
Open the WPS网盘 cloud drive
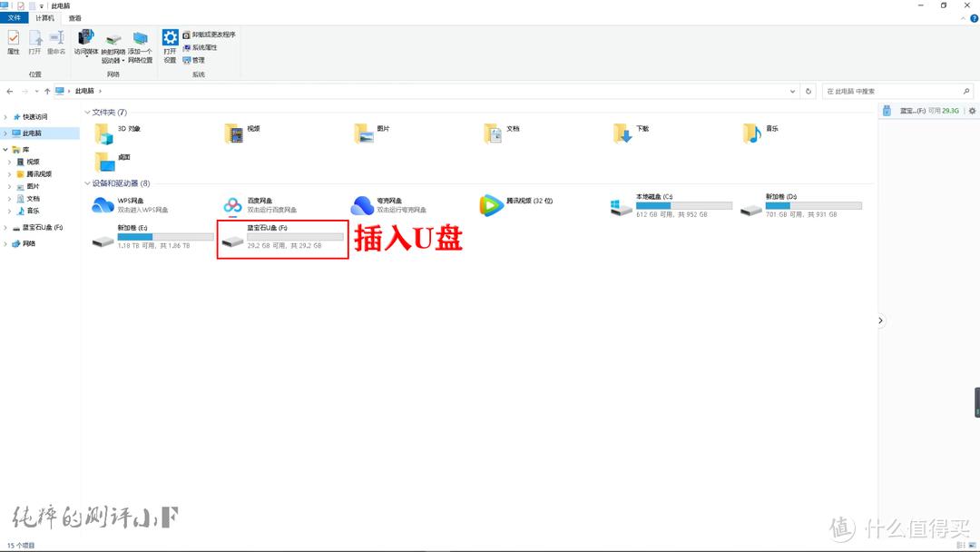click(130, 205)
